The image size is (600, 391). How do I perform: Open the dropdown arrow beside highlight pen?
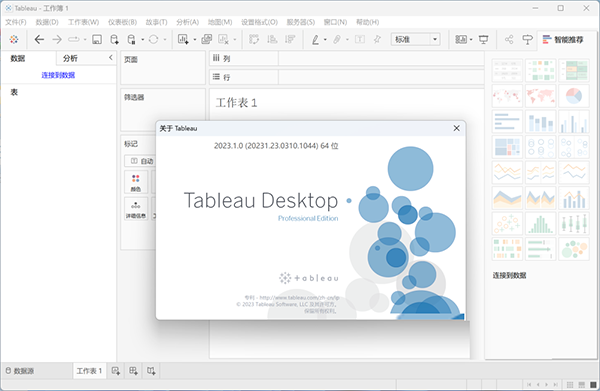tap(325, 39)
